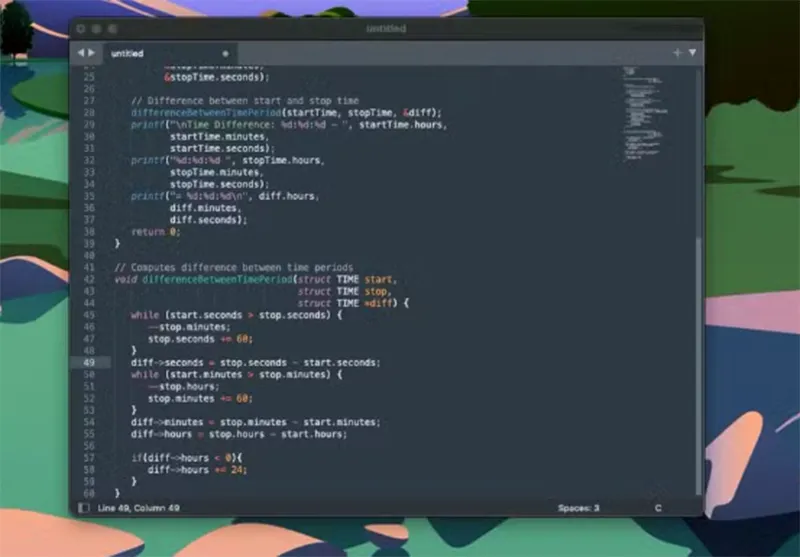Image resolution: width=800 pixels, height=557 pixels.
Task: Open the tab list dropdown arrow
Action: coord(692,52)
